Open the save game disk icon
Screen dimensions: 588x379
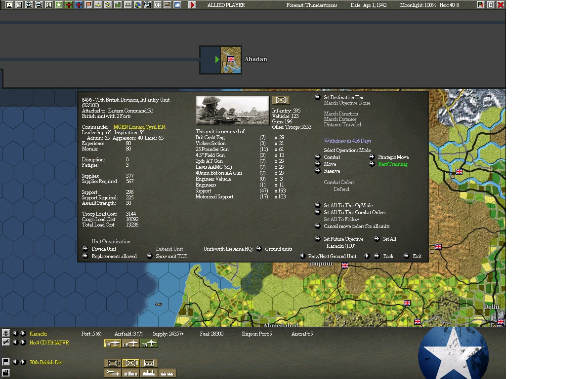tap(9, 5)
